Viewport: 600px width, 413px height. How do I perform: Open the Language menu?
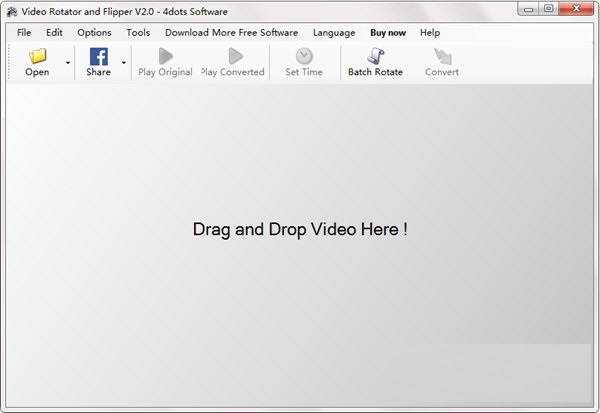coord(334,32)
